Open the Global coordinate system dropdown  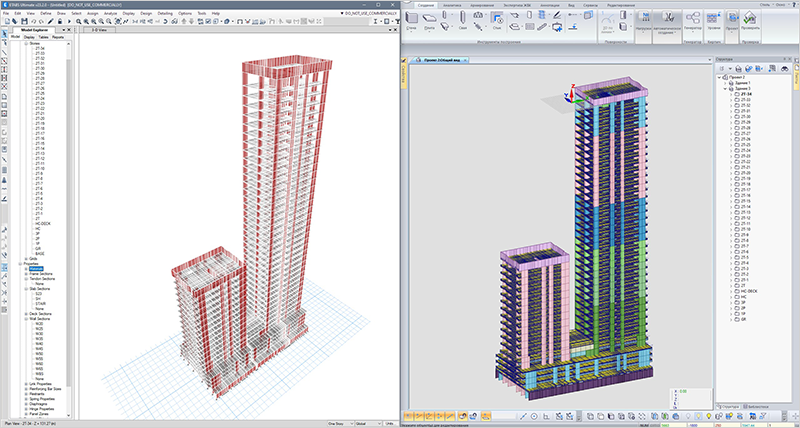pyautogui.click(x=368, y=424)
